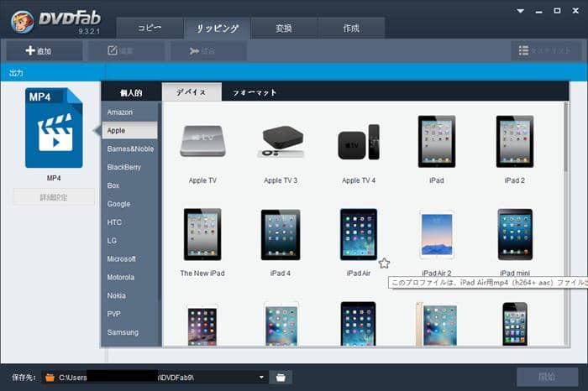Select Samsung in the brand list
This screenshot has height=391, width=588.
pos(129,332)
